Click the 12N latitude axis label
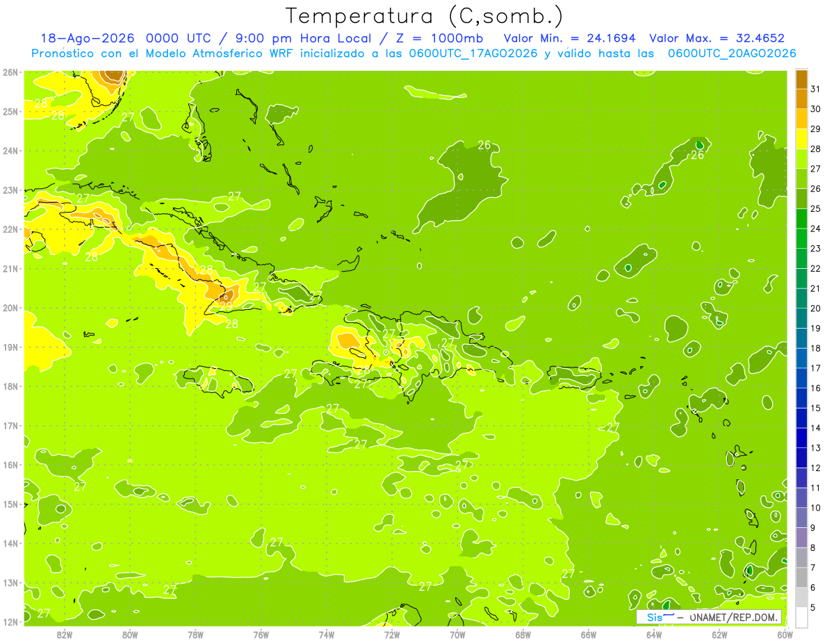The height and width of the screenshot is (644, 834). (x=11, y=622)
